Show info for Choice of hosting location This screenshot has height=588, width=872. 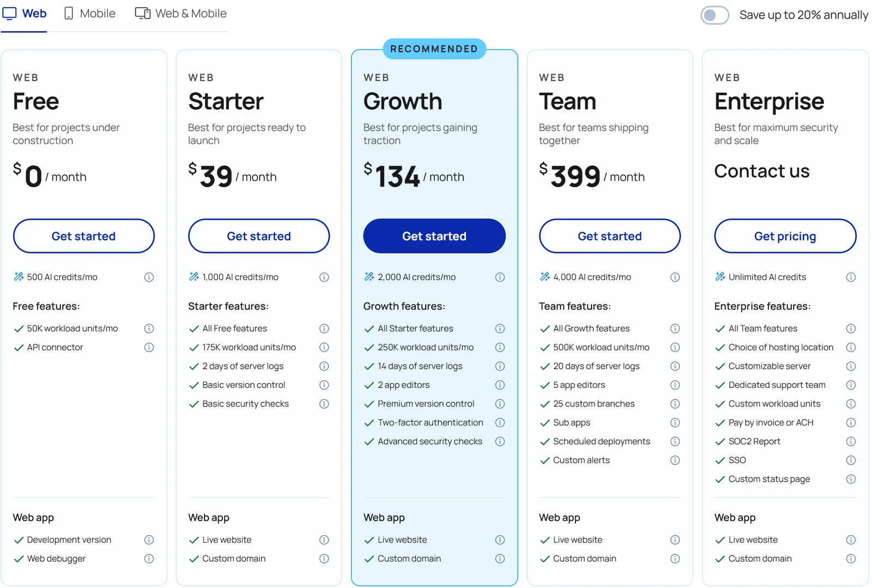[x=851, y=348]
